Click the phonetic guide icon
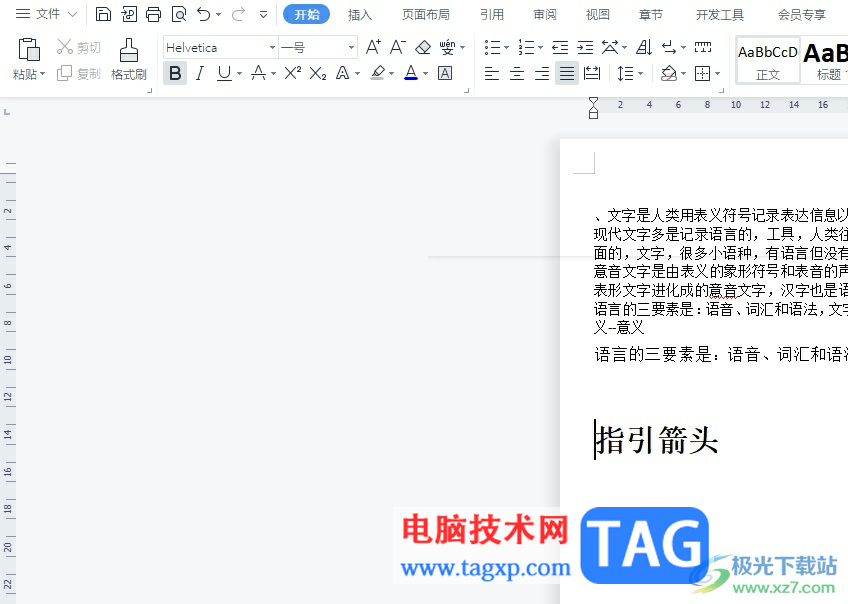Screen dimensions: 848x604 click(447, 48)
